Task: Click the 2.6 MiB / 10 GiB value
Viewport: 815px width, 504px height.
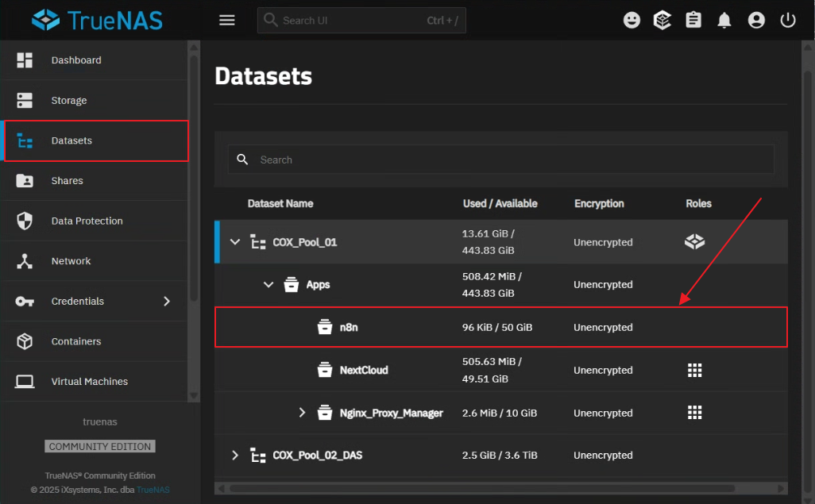Action: click(500, 413)
